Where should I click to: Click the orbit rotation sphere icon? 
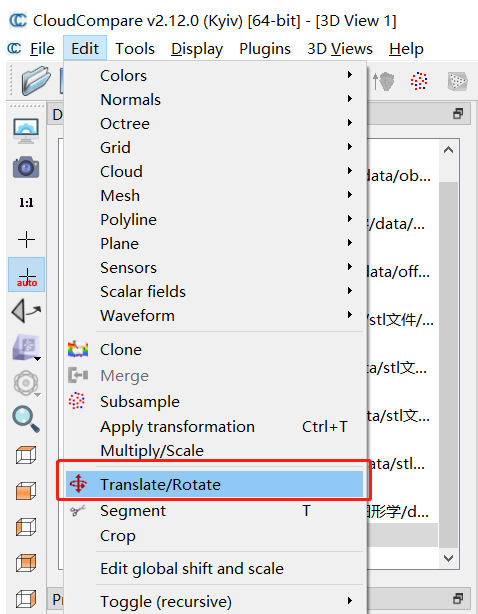click(x=26, y=383)
